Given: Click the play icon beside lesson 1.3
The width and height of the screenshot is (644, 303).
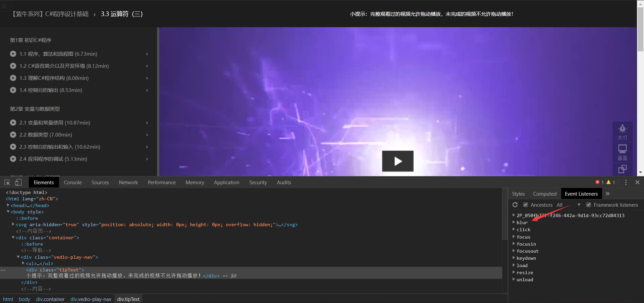Looking at the screenshot, I should (x=13, y=78).
